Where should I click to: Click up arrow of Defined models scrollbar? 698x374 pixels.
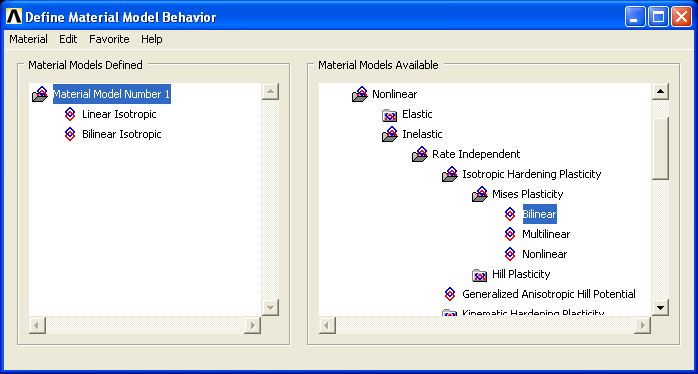pyautogui.click(x=270, y=92)
